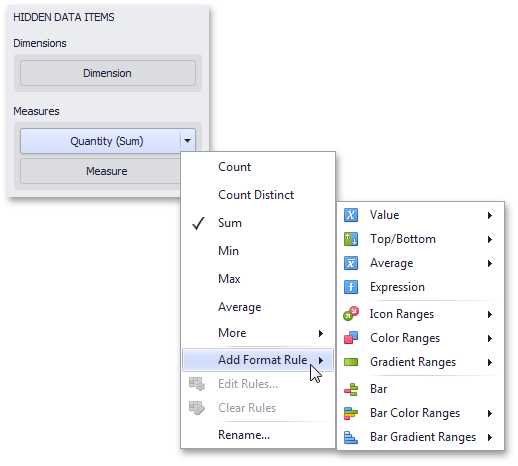Expand the Gradient Ranges submenu arrow
The height and width of the screenshot is (466, 518).
[x=490, y=362]
